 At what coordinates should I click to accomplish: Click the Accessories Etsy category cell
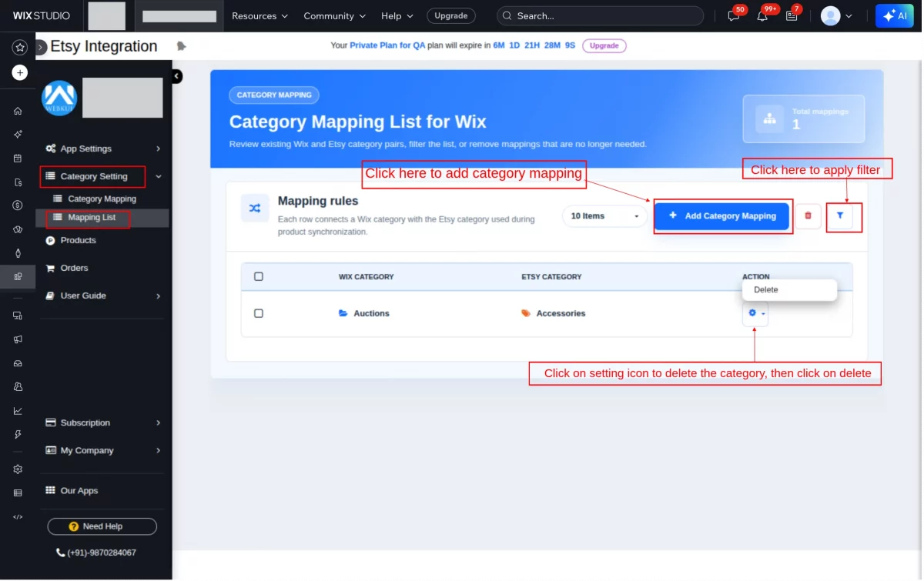point(554,313)
